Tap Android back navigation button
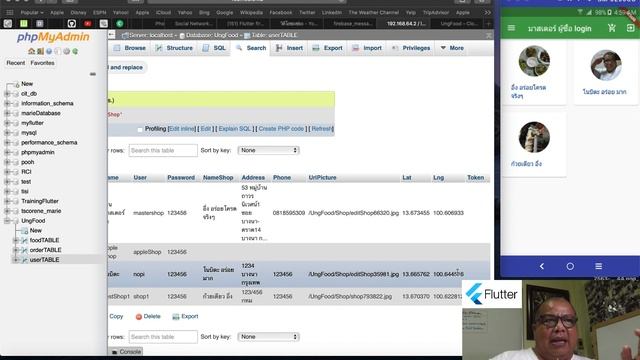 coord(542,266)
